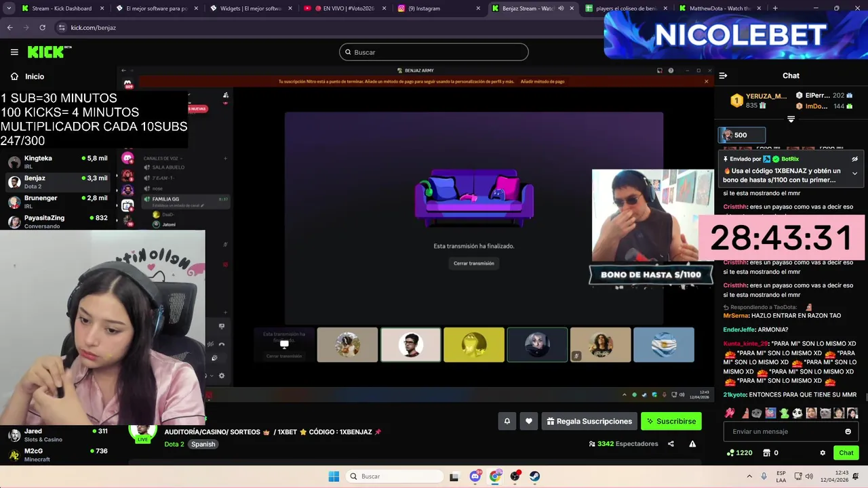868x488 pixels.
Task: Click the Dota 2 category link
Action: (x=174, y=445)
